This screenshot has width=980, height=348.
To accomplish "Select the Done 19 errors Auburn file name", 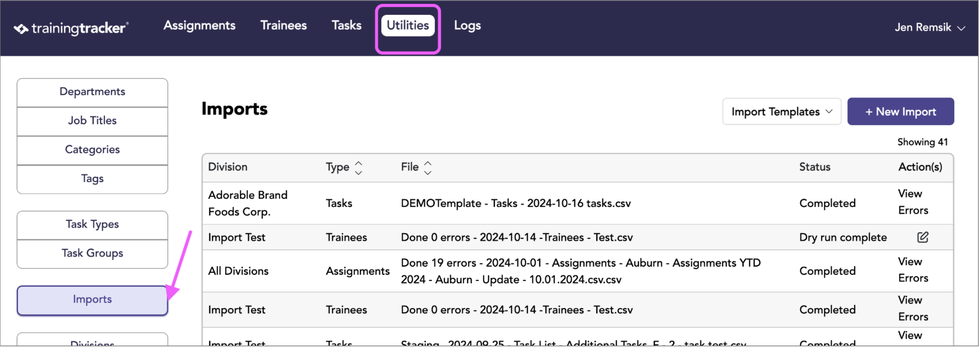I will (580, 271).
